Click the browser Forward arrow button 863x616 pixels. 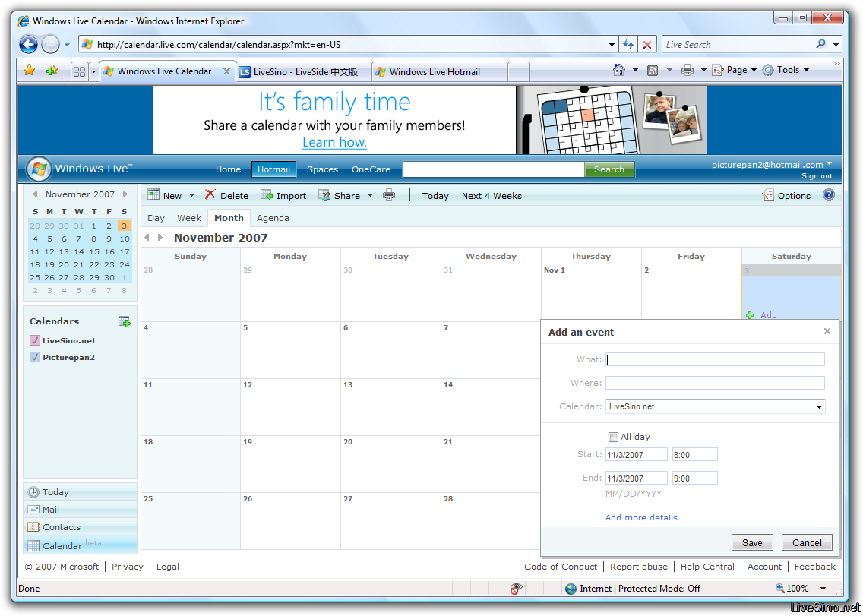50,45
